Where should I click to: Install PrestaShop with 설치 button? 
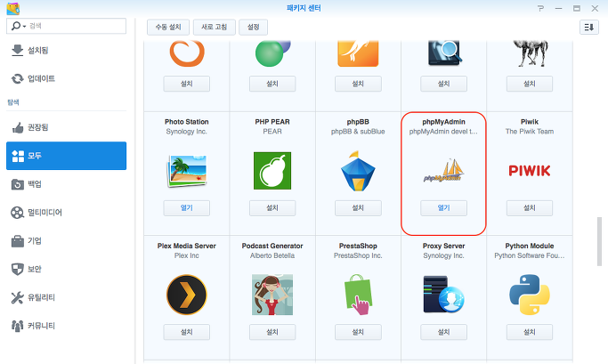point(358,332)
